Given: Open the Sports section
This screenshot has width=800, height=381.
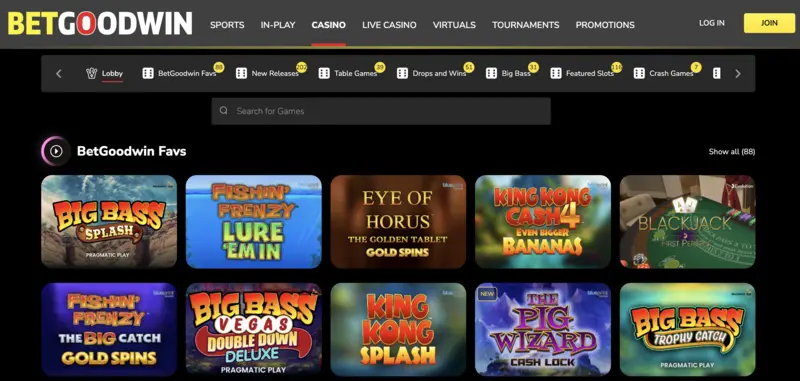Looking at the screenshot, I should pyautogui.click(x=227, y=24).
